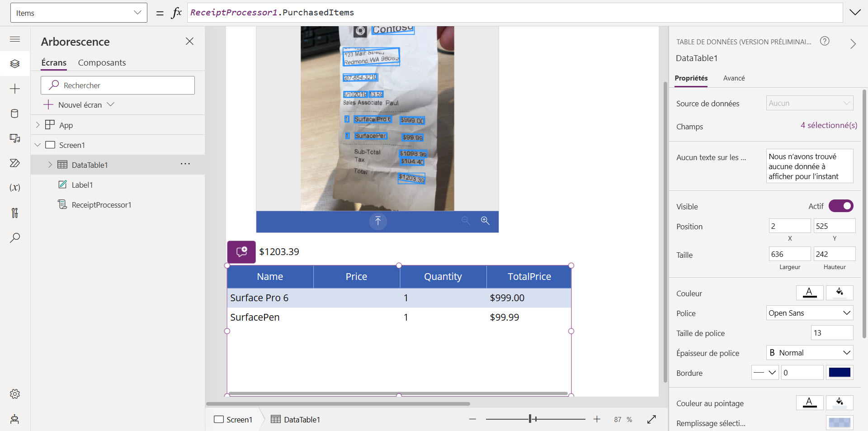Click the Quantity column header

443,277
